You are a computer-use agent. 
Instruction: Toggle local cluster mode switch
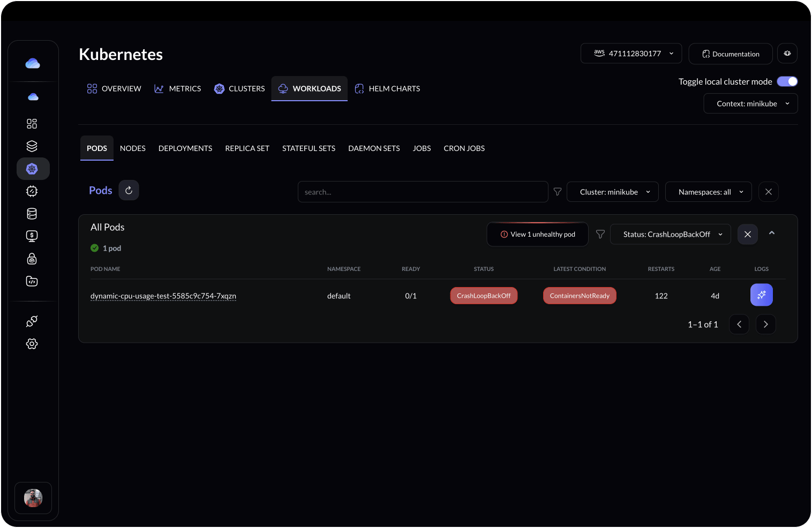point(787,81)
